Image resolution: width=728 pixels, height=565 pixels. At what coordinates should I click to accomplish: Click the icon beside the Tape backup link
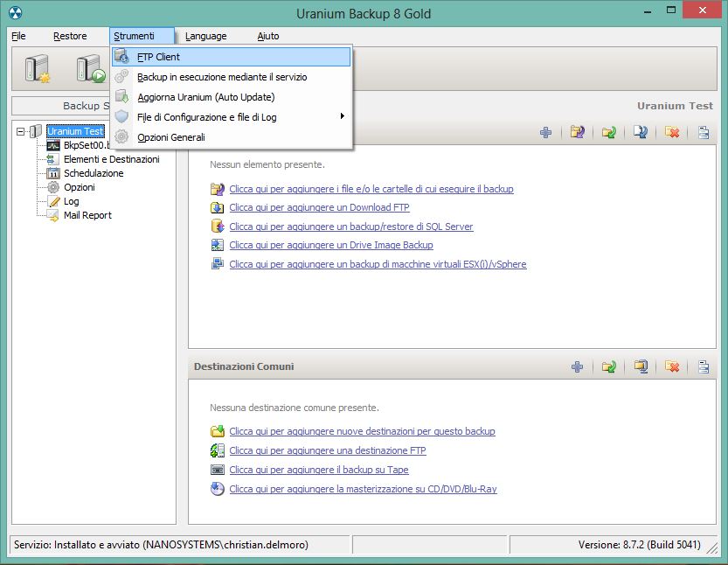pos(218,470)
